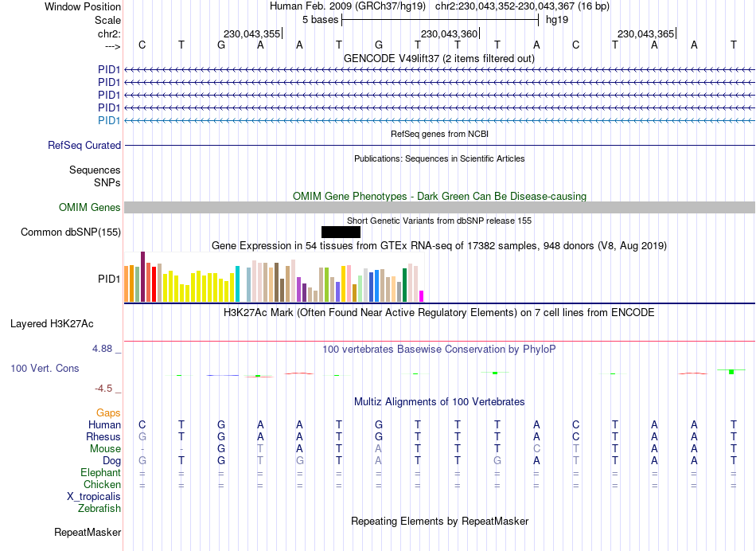This screenshot has height=551, width=756.
Task: Select the black dbSNP variant item
Action: click(341, 232)
